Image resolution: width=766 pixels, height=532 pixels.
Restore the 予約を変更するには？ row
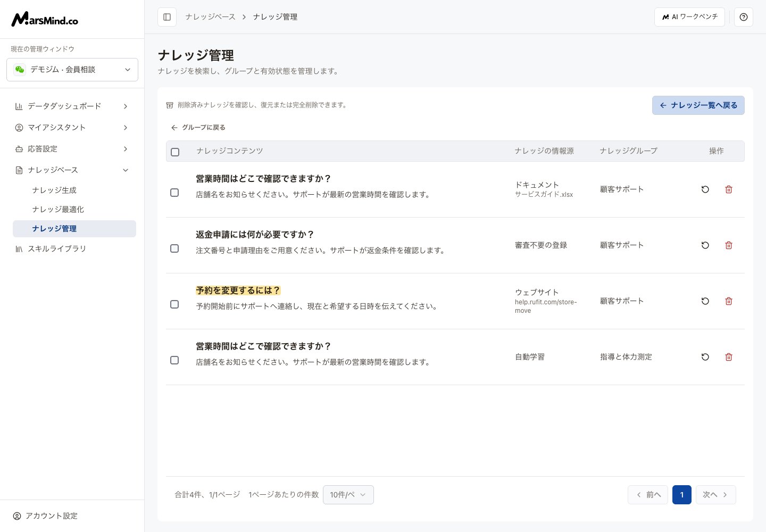click(x=705, y=301)
